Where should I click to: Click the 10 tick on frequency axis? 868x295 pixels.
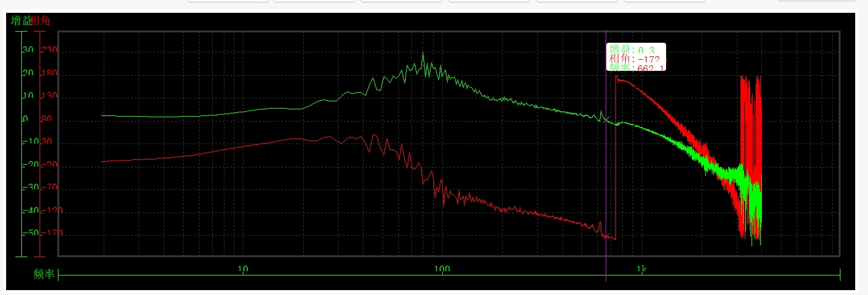pos(242,269)
